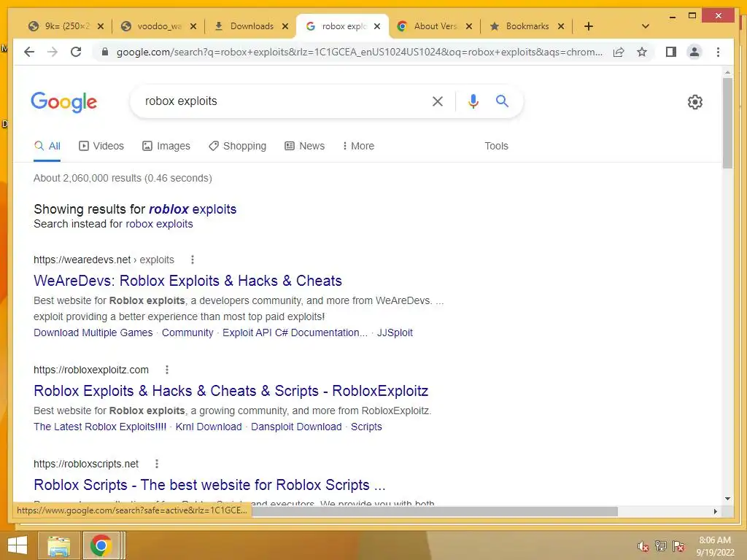Filter results by Shopping
Viewport: 747px width, 560px height.
[238, 146]
